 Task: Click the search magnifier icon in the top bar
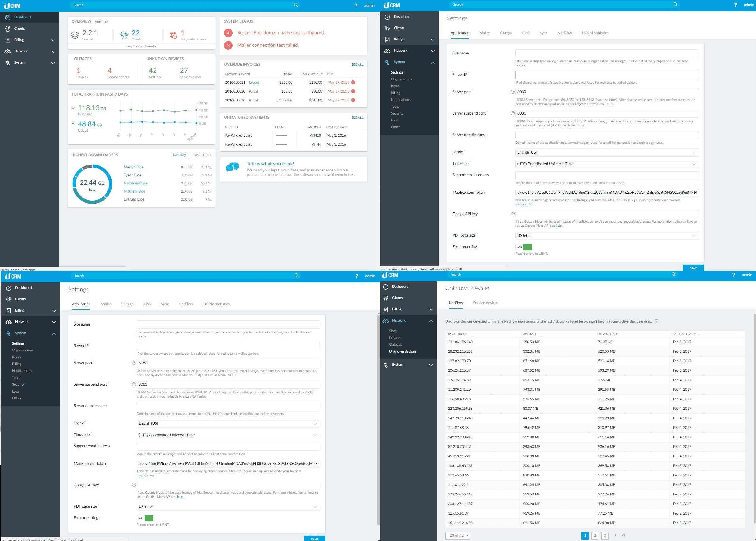click(295, 5)
